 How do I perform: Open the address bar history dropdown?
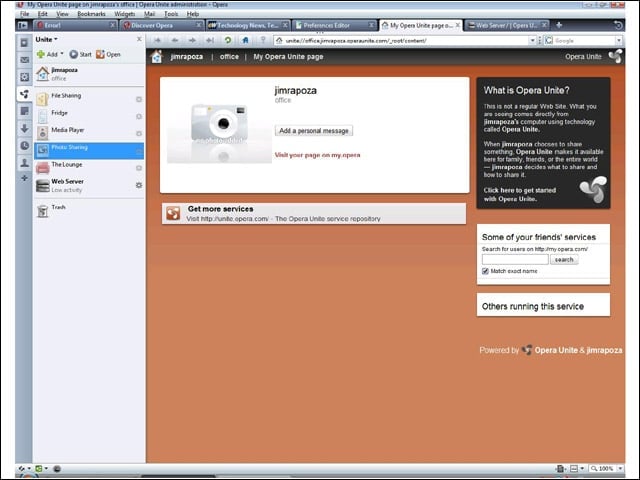532,40
